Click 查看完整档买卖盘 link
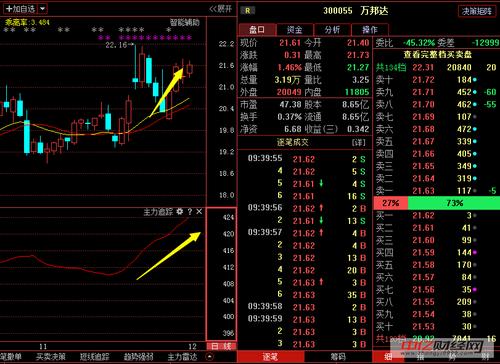This screenshot has width=500, height=364. [438, 55]
